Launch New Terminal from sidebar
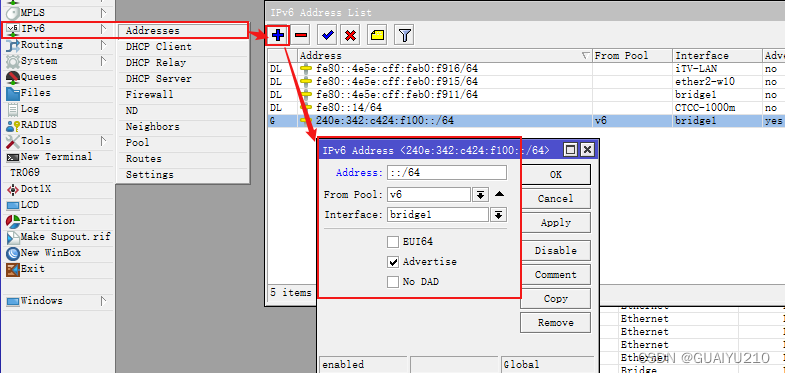This screenshot has width=785, height=373. pyautogui.click(x=57, y=157)
